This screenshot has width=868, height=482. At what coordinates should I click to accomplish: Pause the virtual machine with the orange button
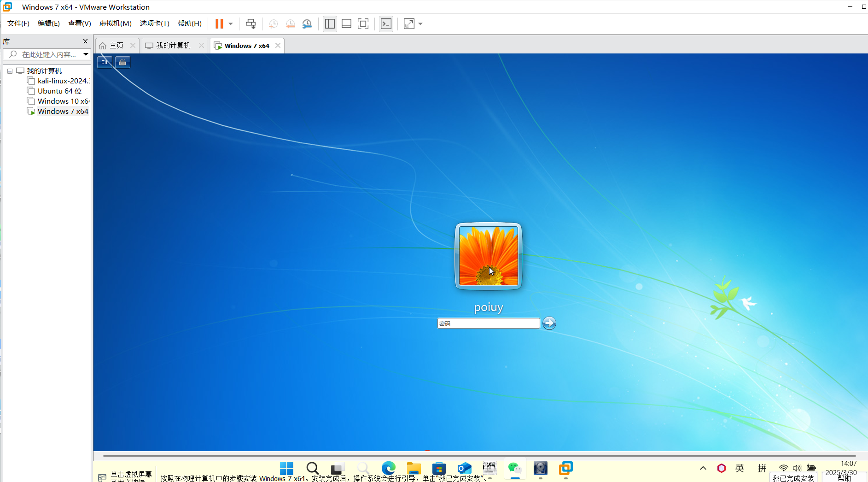219,24
